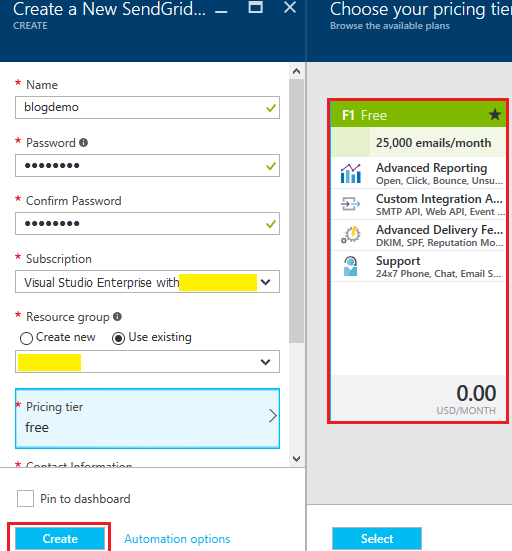Click the Advanced Delivery Fe... feature text
The width and height of the screenshot is (512, 551).
[439, 230]
